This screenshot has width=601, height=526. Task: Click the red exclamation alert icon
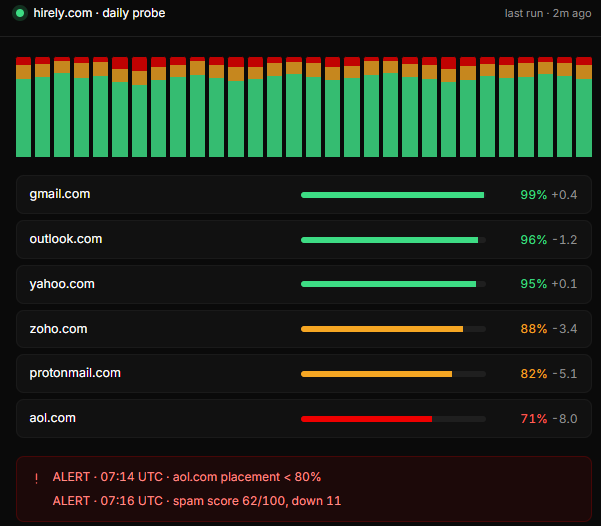coord(36,478)
